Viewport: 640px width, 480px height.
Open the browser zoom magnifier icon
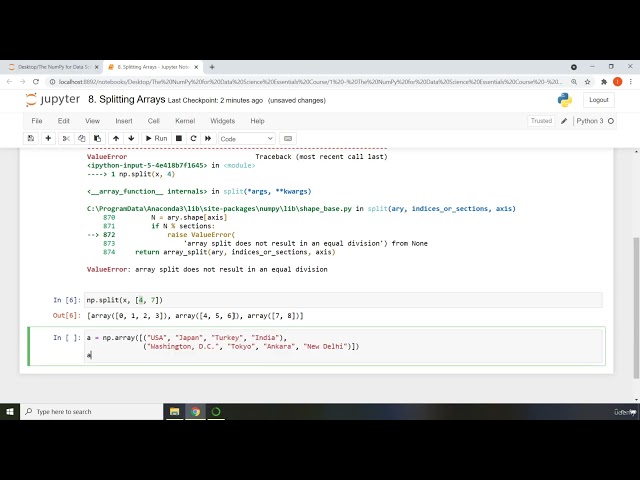[574, 82]
